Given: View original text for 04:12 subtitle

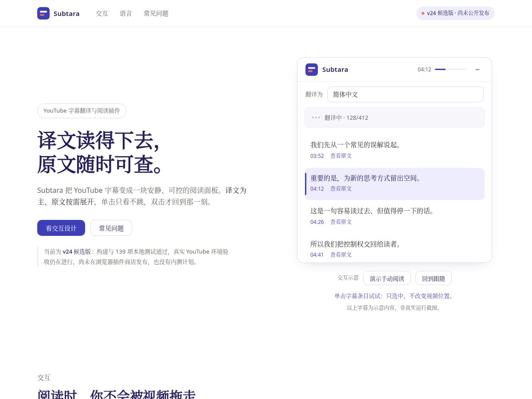Looking at the screenshot, I should 341,189.
